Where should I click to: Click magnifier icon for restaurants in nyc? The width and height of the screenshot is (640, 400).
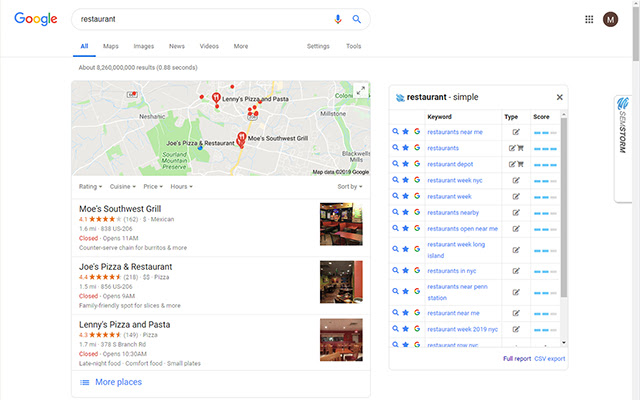[x=395, y=270]
